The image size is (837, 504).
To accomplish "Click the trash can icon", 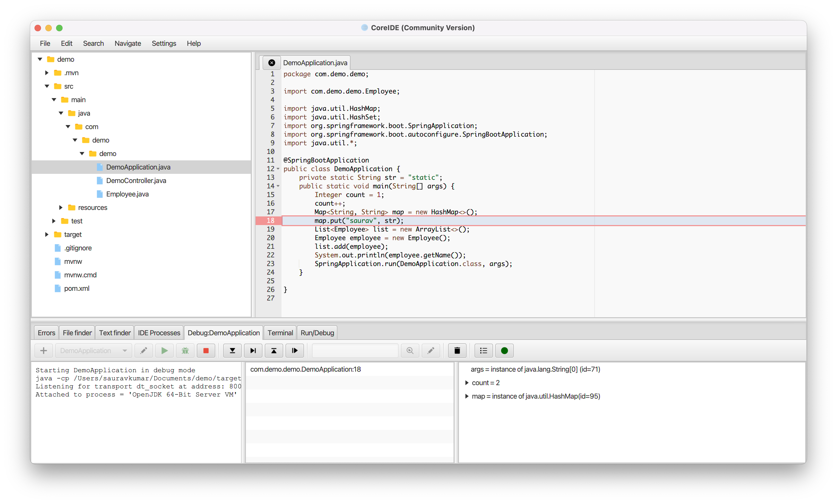I will pos(457,350).
